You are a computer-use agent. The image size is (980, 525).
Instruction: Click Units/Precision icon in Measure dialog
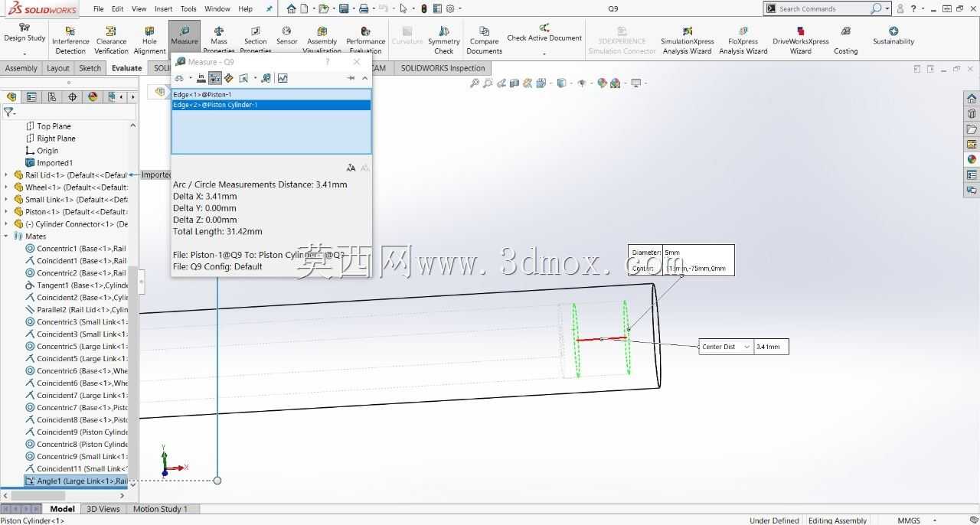[x=201, y=78]
